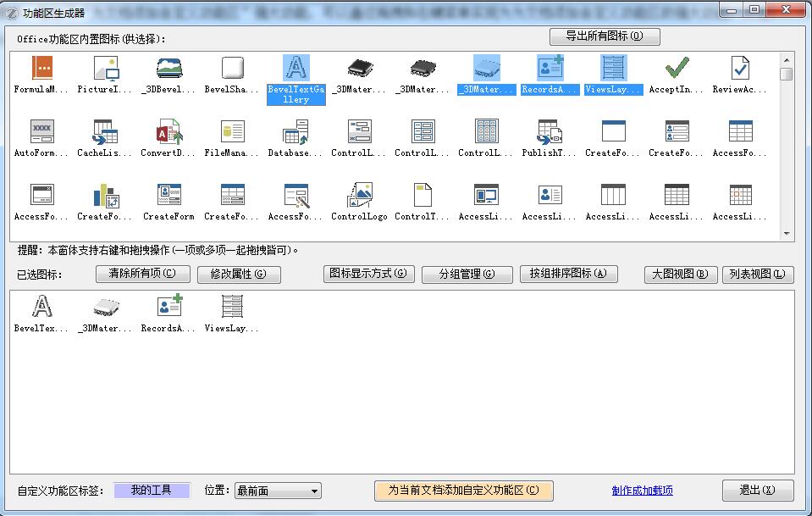Click ViewsLay icon in the selected list

(232, 308)
